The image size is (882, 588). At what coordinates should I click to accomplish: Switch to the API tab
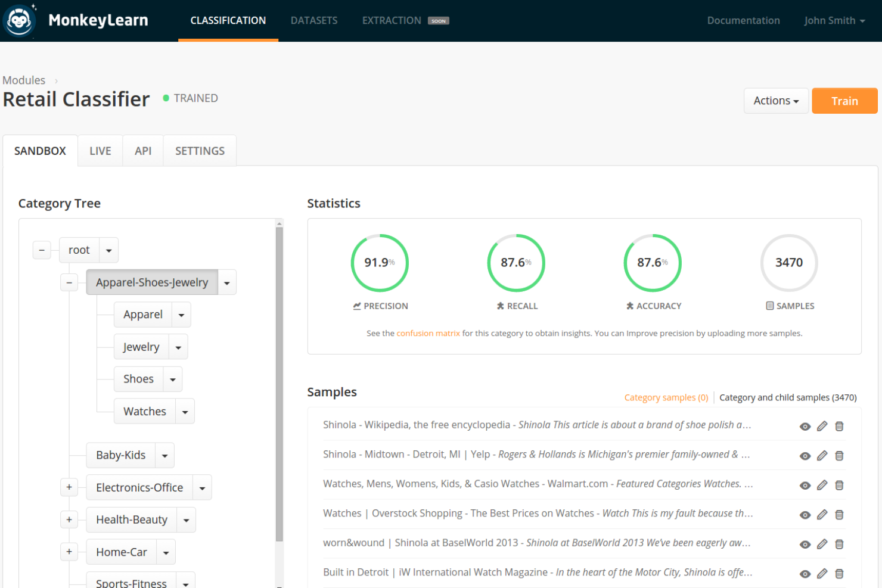pos(143,151)
